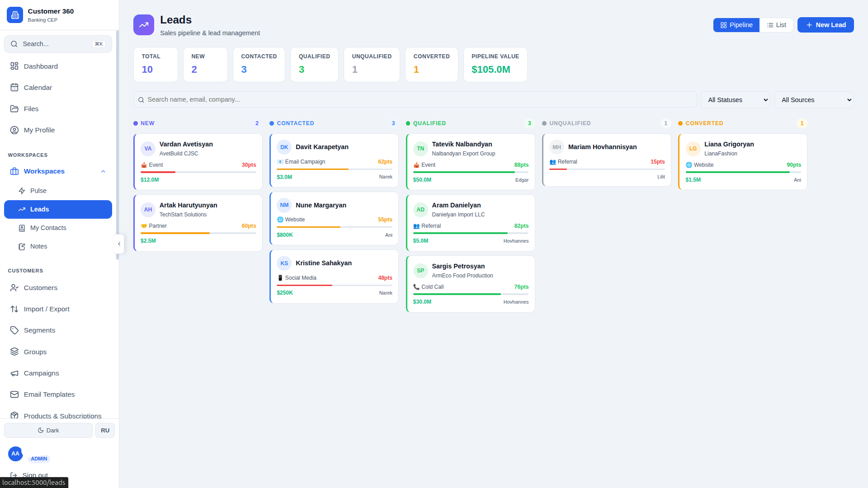Click the $50.0M value on Tatevik's card

point(422,180)
